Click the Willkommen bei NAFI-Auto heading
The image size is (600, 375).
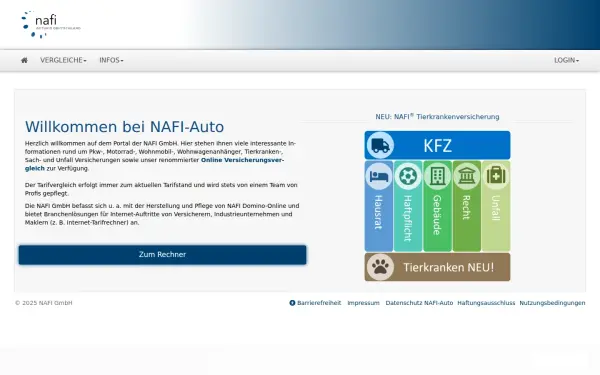pyautogui.click(x=124, y=127)
